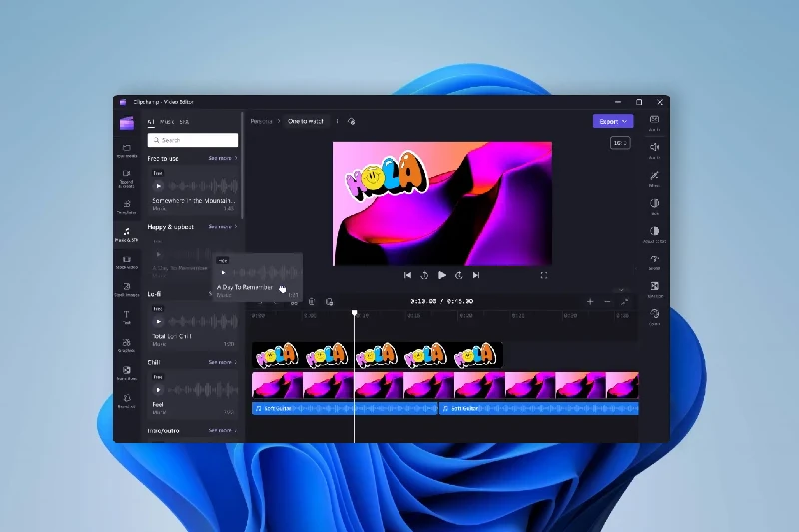Open Transitions in the left sidebar
This screenshot has height=532, width=799.
click(x=127, y=373)
